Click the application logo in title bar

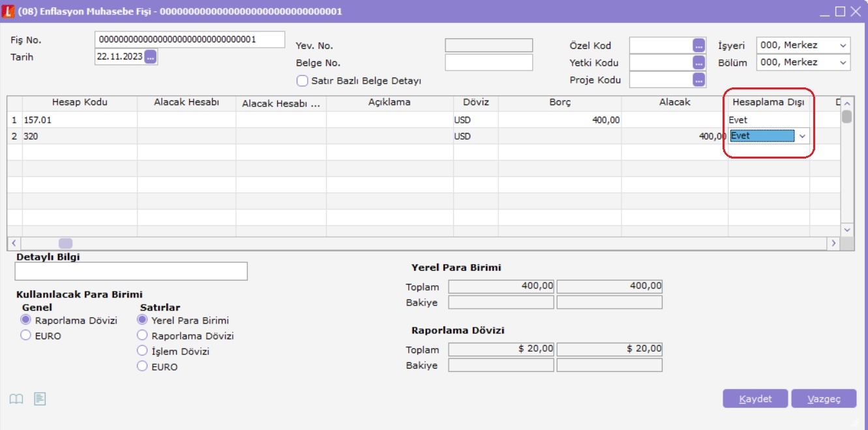tap(8, 12)
